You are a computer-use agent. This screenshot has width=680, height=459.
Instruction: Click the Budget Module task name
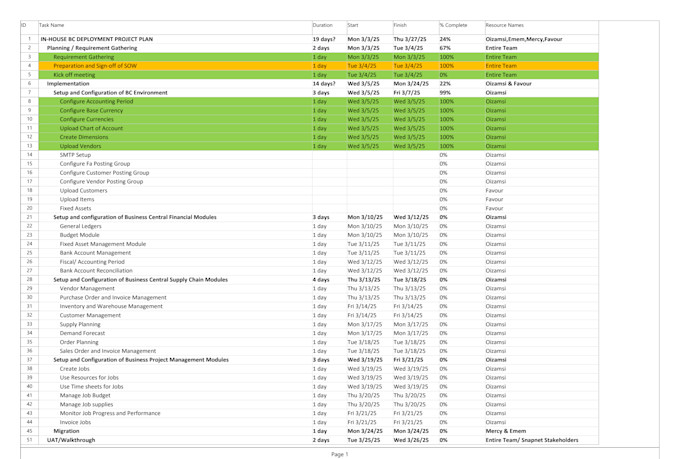pyautogui.click(x=79, y=235)
